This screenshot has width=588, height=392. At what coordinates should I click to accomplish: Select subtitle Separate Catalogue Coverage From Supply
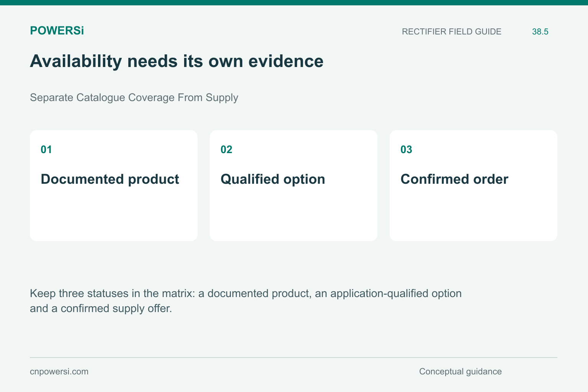tap(134, 98)
